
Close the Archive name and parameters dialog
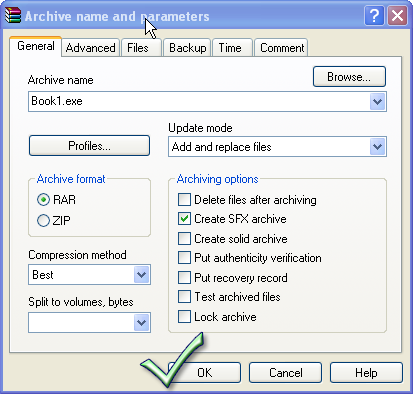point(397,16)
